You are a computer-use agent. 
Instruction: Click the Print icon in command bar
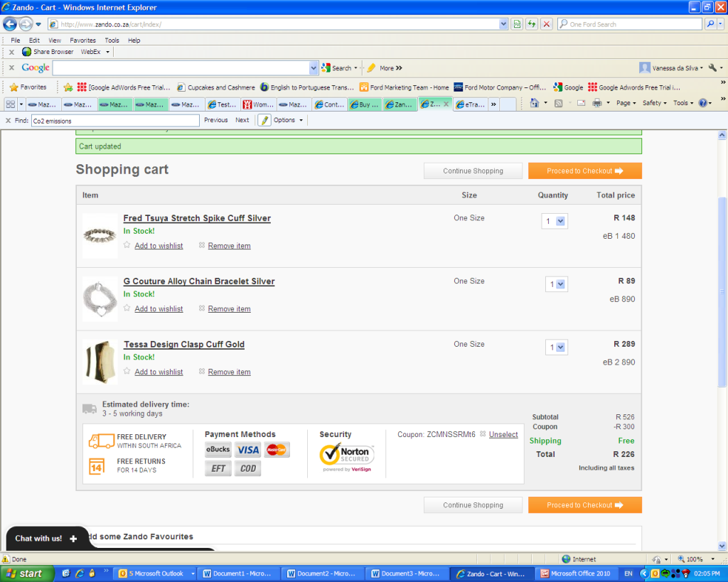[x=597, y=103]
